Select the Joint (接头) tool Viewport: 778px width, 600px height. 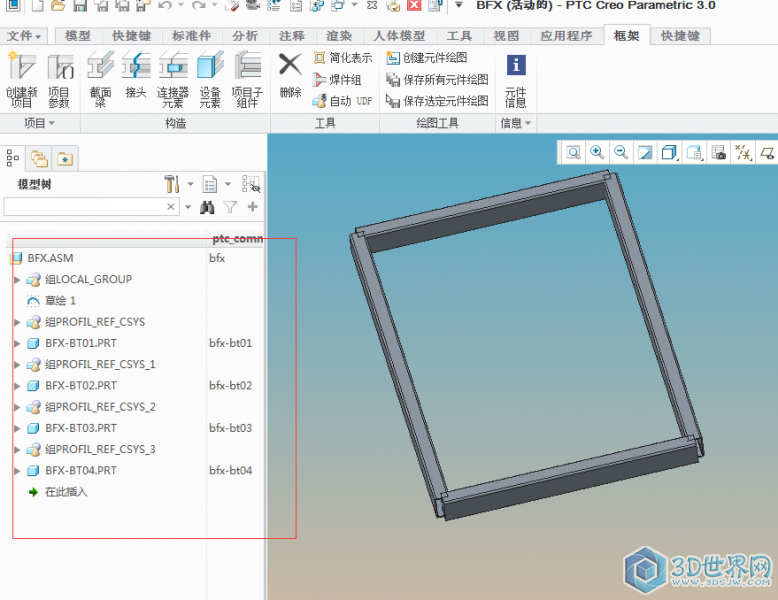(136, 74)
